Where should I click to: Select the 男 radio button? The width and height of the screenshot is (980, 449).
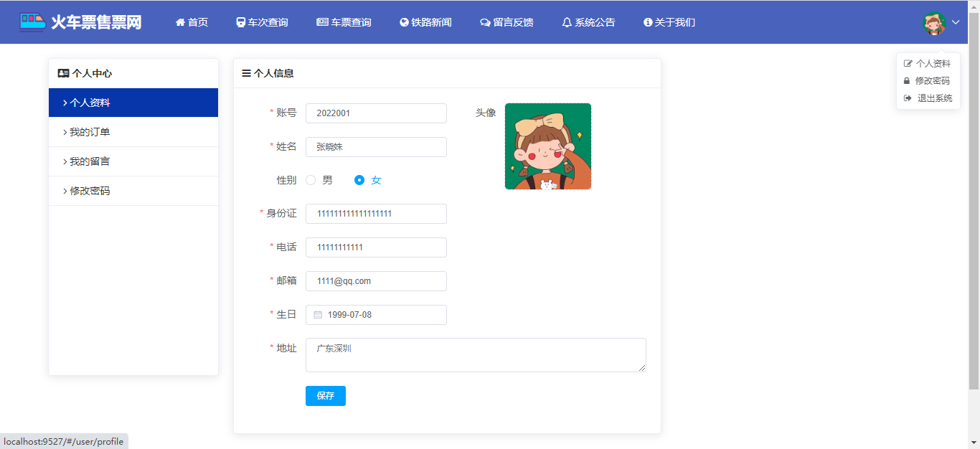click(x=311, y=180)
